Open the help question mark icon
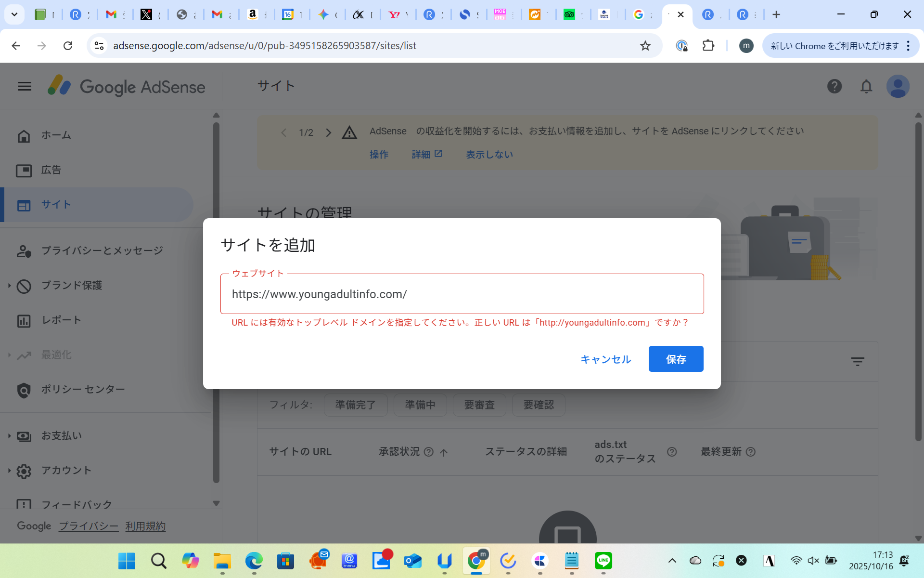Screen dimensions: 924x578 834,86
